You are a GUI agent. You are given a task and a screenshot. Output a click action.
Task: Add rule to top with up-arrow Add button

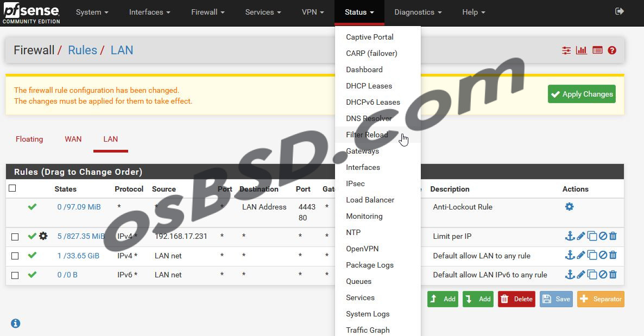click(443, 299)
